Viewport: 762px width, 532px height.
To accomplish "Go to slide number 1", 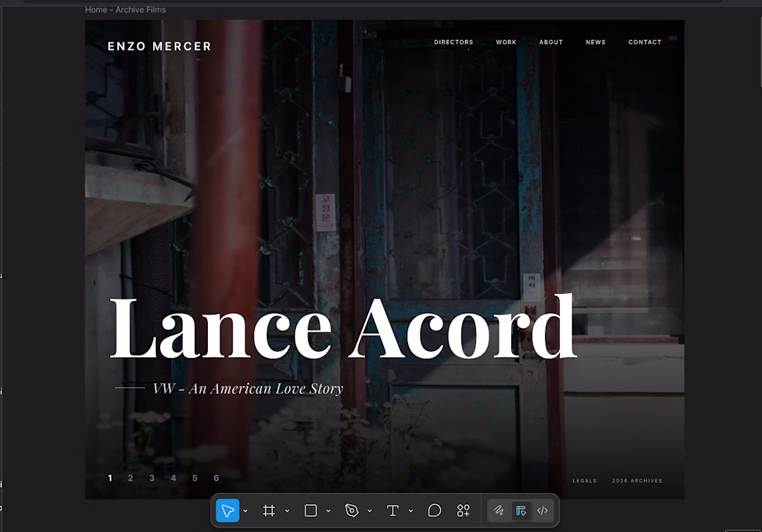I will 110,478.
